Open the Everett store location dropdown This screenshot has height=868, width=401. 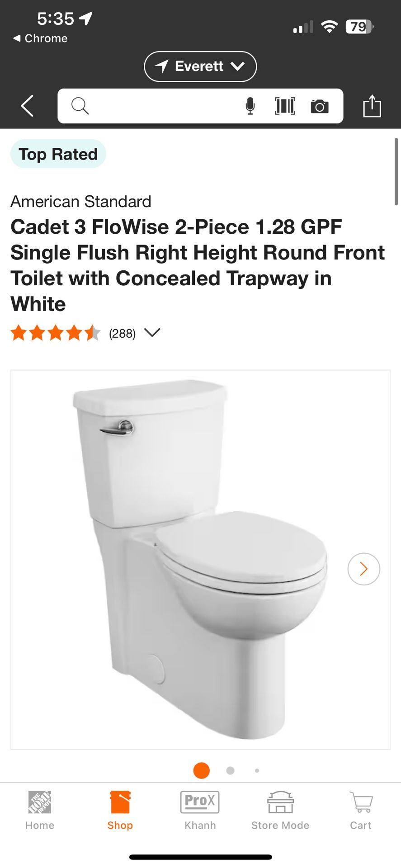point(200,66)
